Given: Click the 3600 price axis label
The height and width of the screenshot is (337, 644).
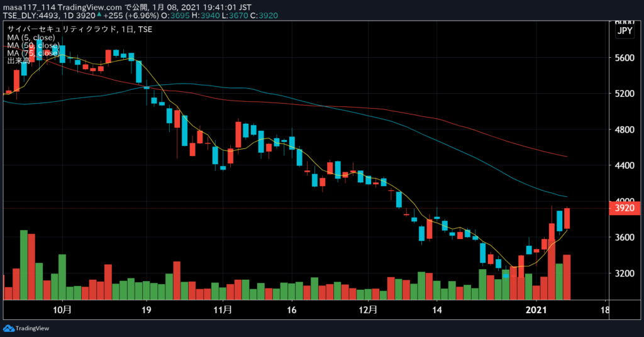Looking at the screenshot, I should coord(625,237).
